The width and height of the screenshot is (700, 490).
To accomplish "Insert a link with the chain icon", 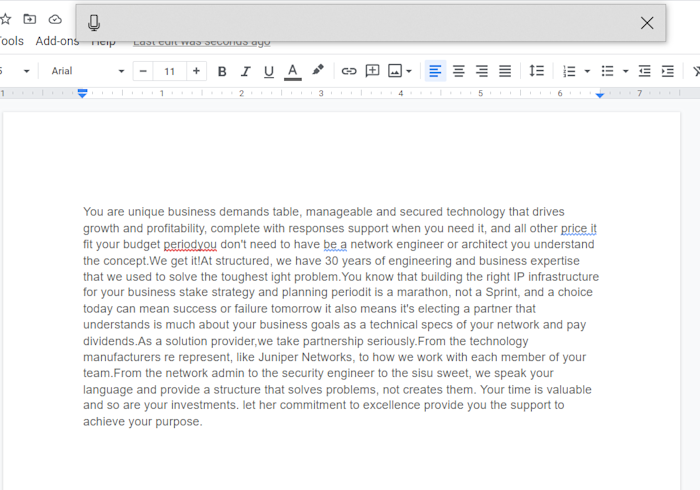I will 349,71.
